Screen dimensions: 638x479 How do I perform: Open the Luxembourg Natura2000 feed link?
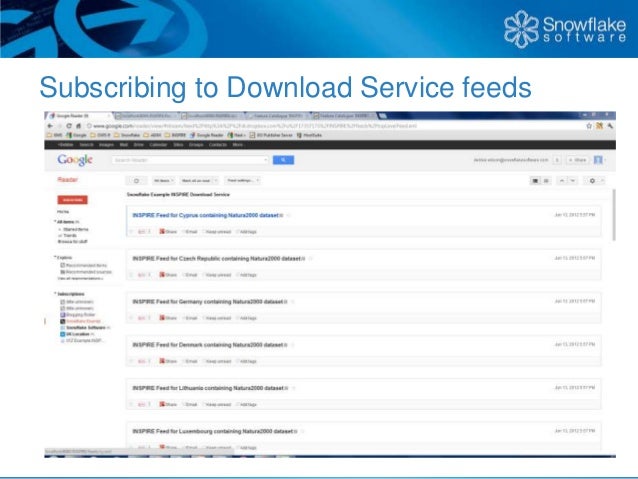coord(212,431)
